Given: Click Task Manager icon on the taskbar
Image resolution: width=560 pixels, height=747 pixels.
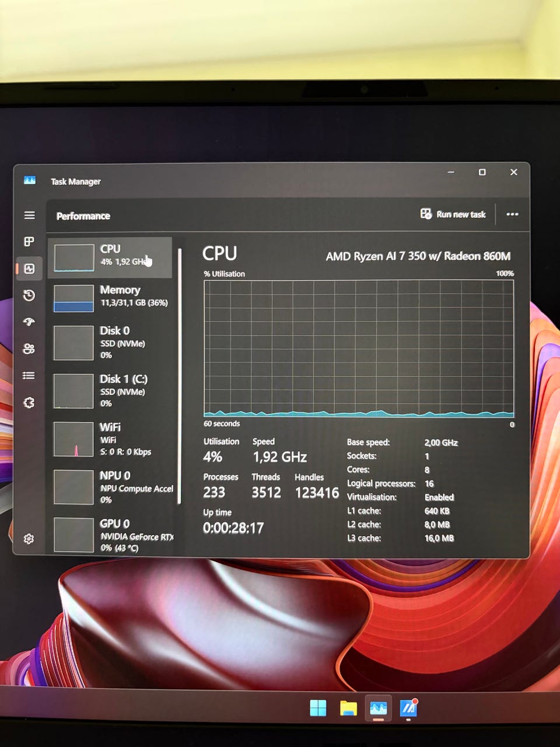Looking at the screenshot, I should (x=378, y=708).
